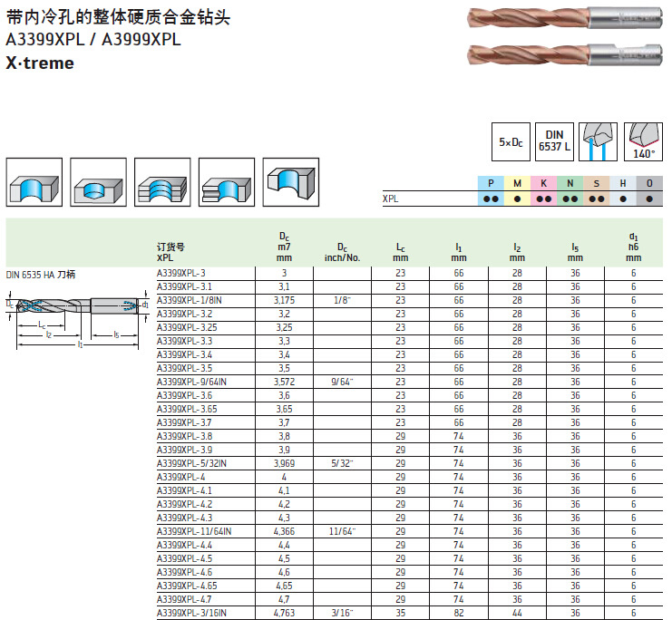Select order number A3399XPL-1/8IN
The height and width of the screenshot is (620, 672).
(x=190, y=300)
